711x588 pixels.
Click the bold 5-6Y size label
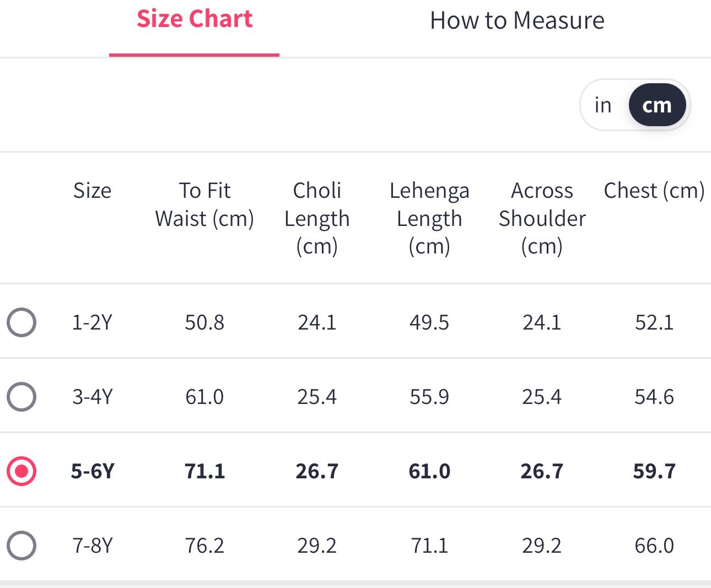92,471
